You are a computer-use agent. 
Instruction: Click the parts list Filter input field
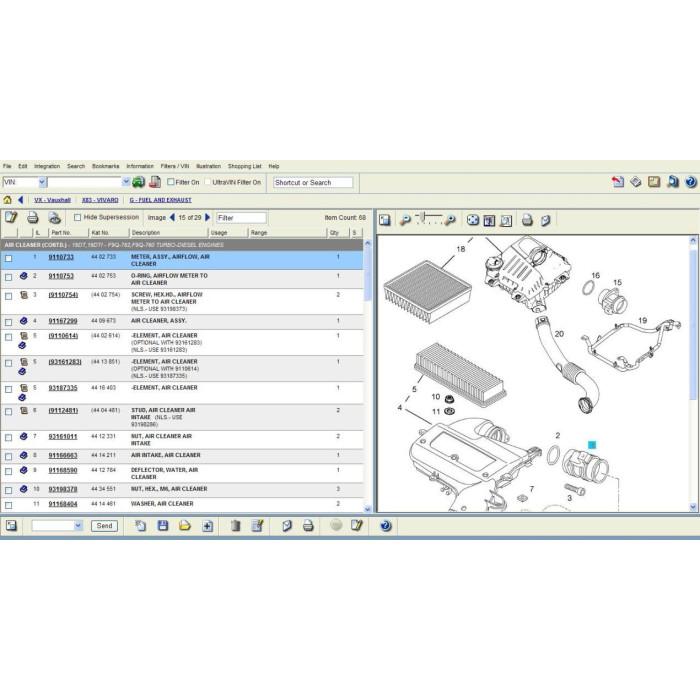[241, 218]
